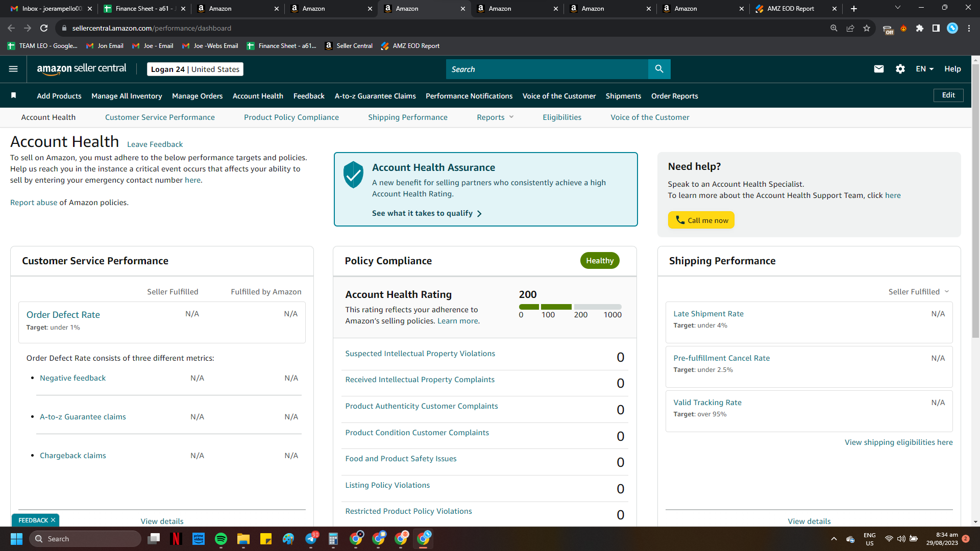Open Sticky Notes from the taskbar

coord(266,539)
